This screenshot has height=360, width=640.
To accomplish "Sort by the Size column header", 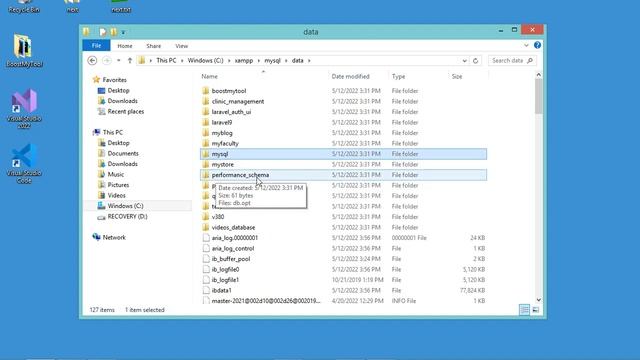I will point(457,76).
